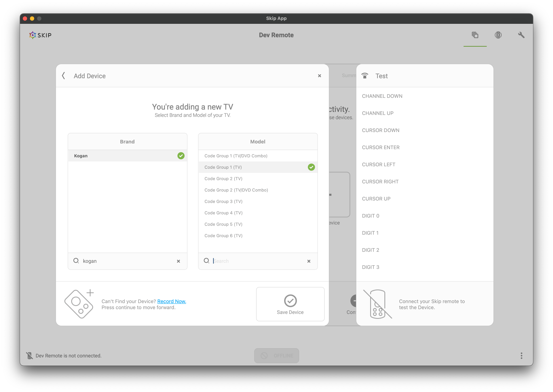The width and height of the screenshot is (553, 392).
Task: Click the remote-plus record device icon
Action: click(x=79, y=304)
